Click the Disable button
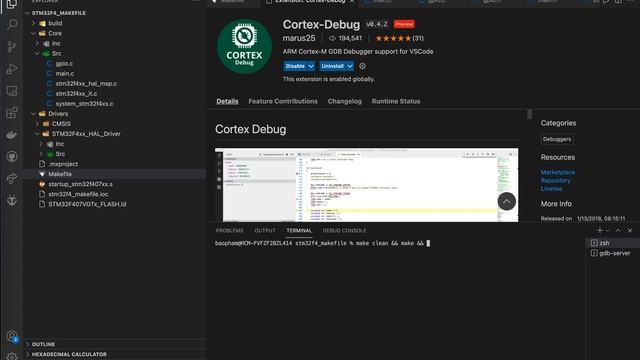Screen dimensions: 640x360 (295, 66)
